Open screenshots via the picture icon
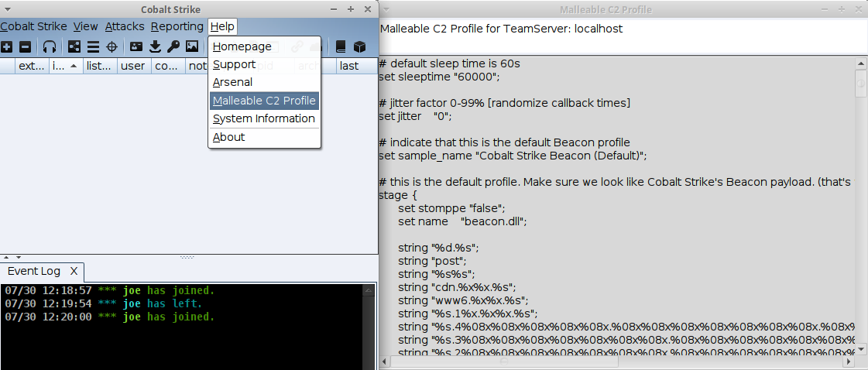 (x=192, y=47)
